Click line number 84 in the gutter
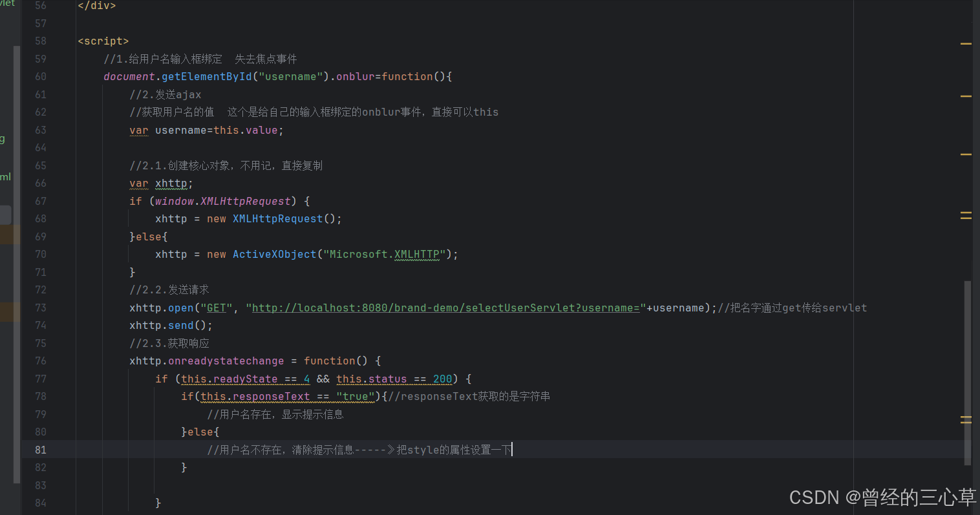 tap(41, 503)
